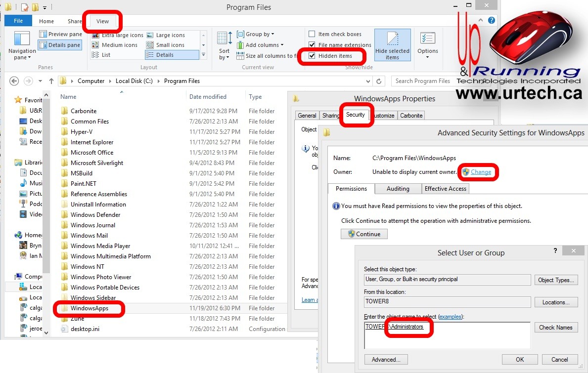The image size is (588, 373).
Task: Click the Back arrow navigation button
Action: point(14,81)
